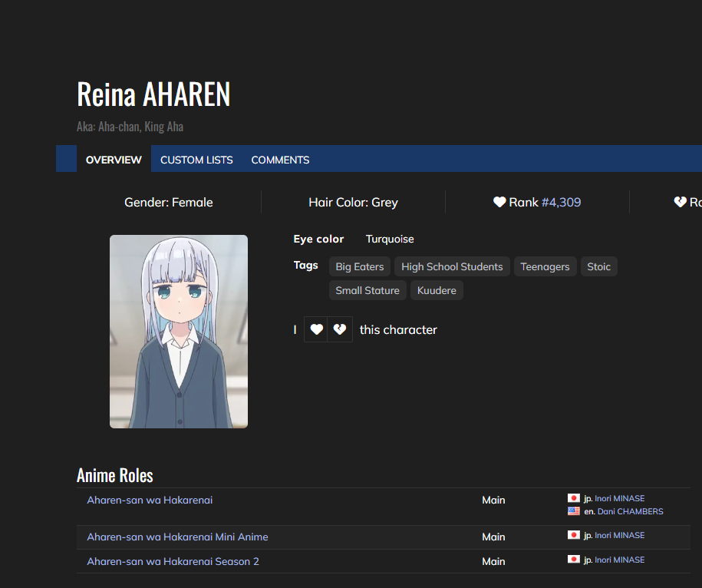Open the Custom Lists tab

pyautogui.click(x=196, y=160)
